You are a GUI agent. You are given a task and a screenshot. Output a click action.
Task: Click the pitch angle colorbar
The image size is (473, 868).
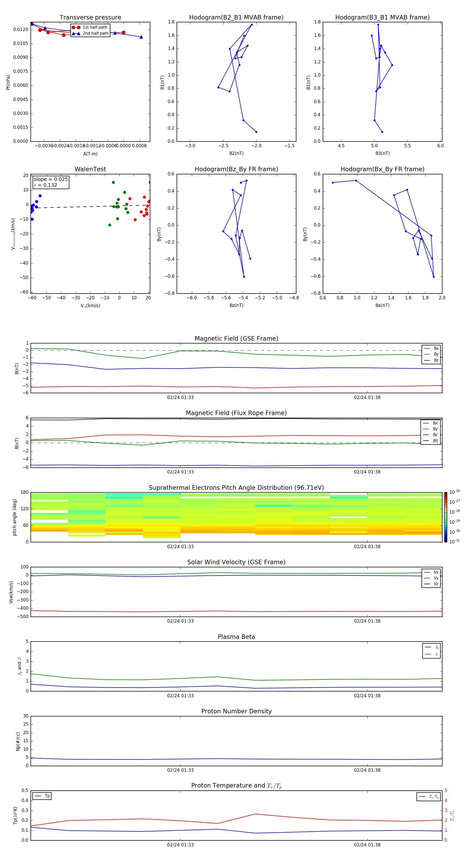pos(446,517)
